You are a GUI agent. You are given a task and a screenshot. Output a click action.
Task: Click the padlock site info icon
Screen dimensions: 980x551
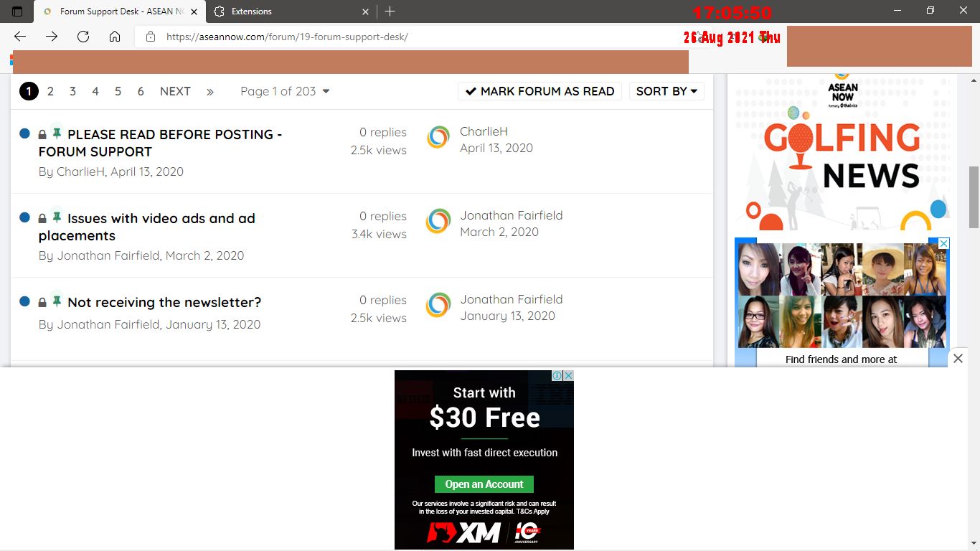[151, 37]
